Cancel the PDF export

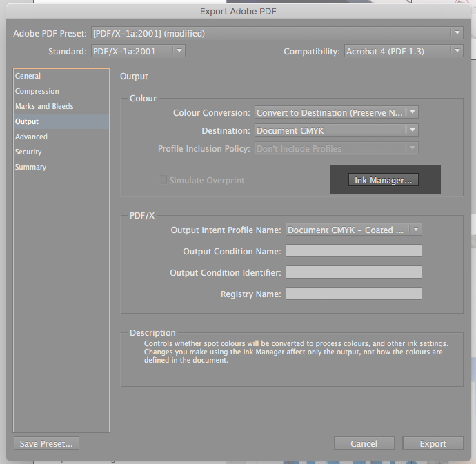(x=364, y=443)
